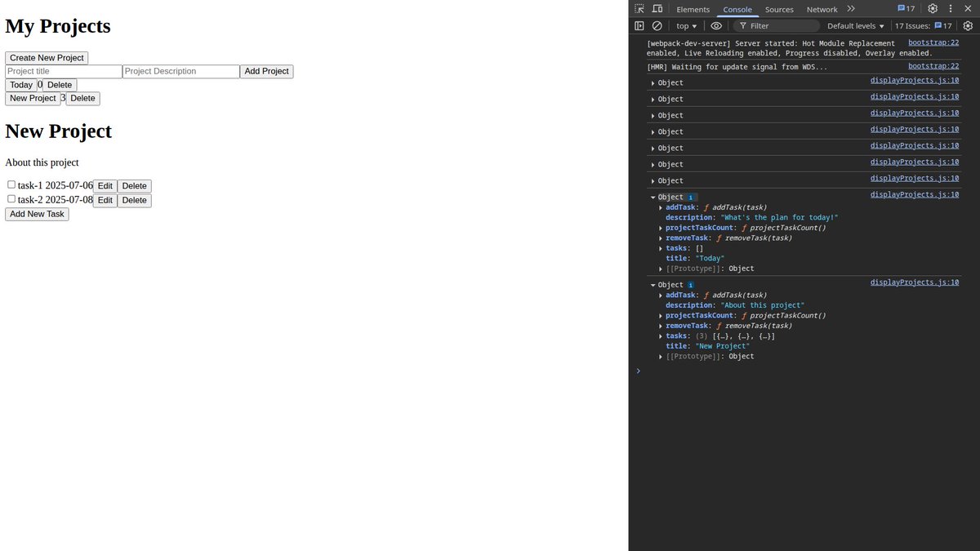Open first bootstrap:22 source link
980x551 pixels.
point(933,42)
